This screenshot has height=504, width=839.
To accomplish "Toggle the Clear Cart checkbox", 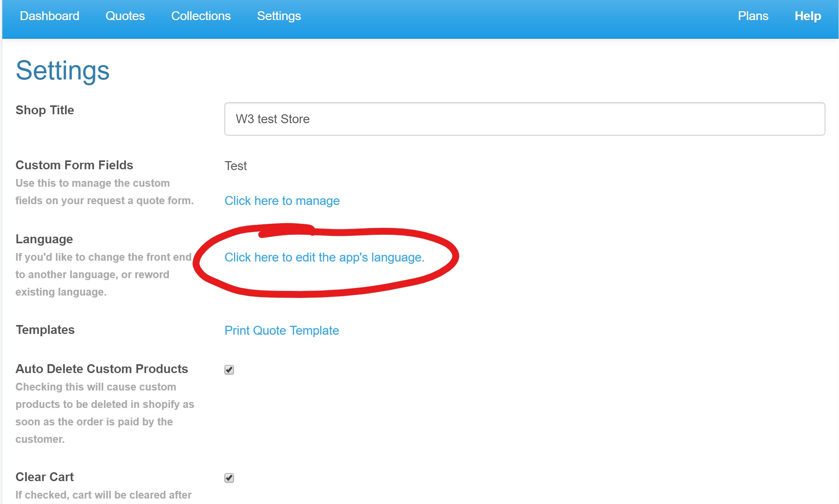I will (229, 478).
